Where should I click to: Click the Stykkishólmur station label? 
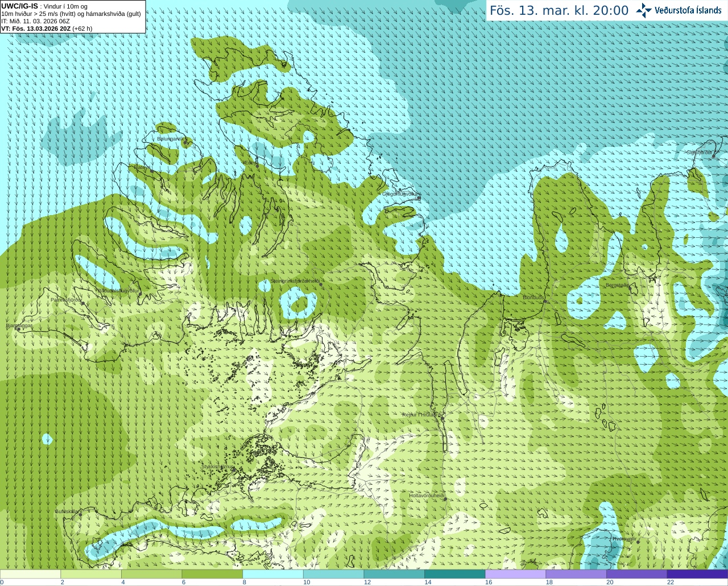click(x=217, y=467)
